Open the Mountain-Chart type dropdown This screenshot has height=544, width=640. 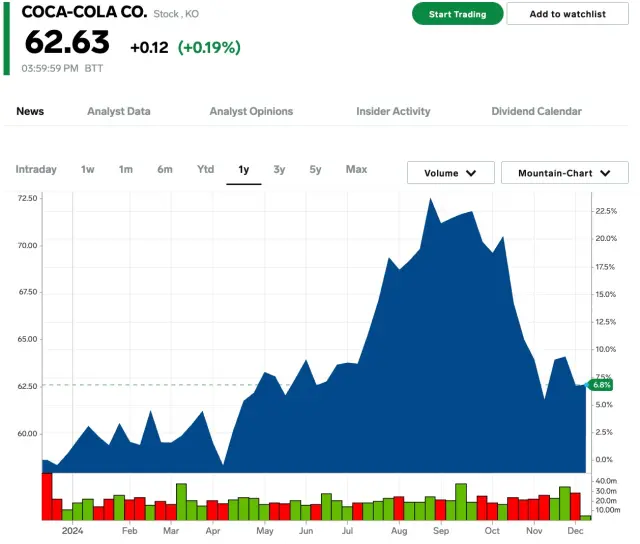tap(564, 173)
